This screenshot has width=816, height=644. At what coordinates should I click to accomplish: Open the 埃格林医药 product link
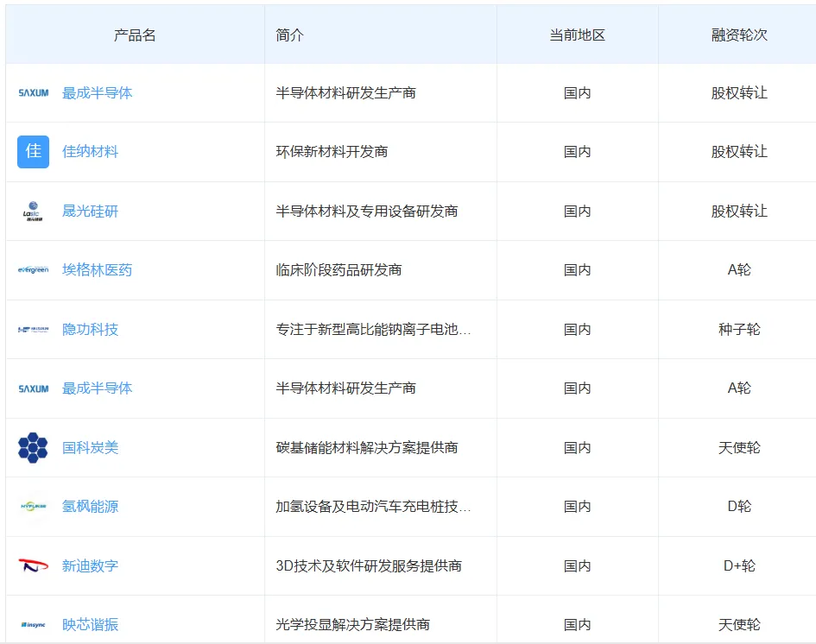[x=97, y=269]
